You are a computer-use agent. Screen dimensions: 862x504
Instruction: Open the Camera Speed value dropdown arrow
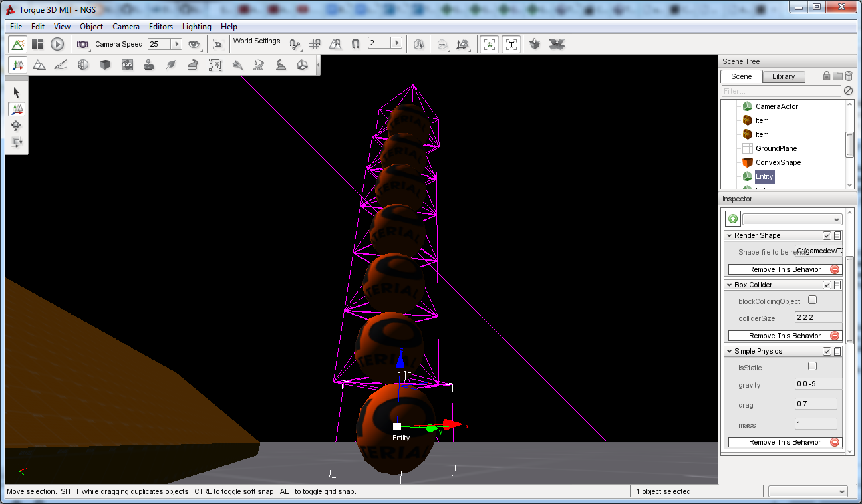click(x=177, y=44)
